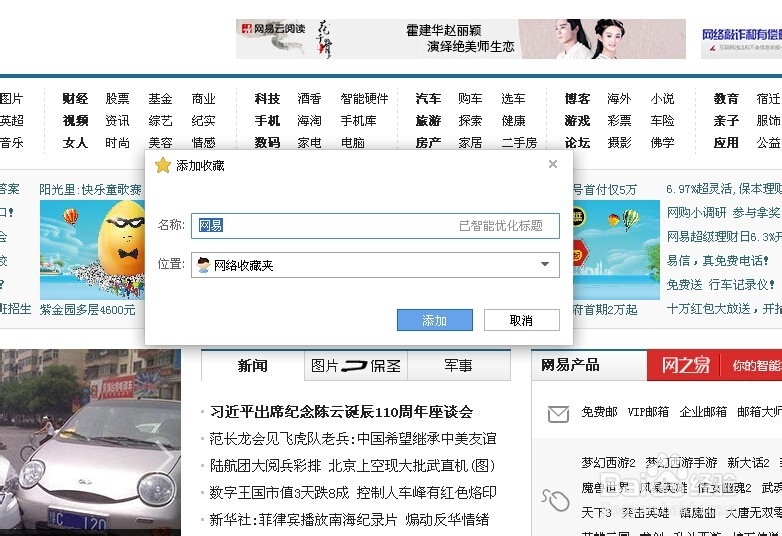Click the 名称 input field containing 网易

tap(375, 226)
